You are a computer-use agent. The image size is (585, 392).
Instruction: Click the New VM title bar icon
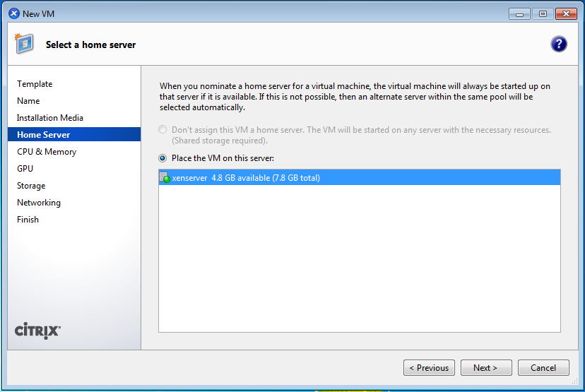pyautogui.click(x=13, y=13)
